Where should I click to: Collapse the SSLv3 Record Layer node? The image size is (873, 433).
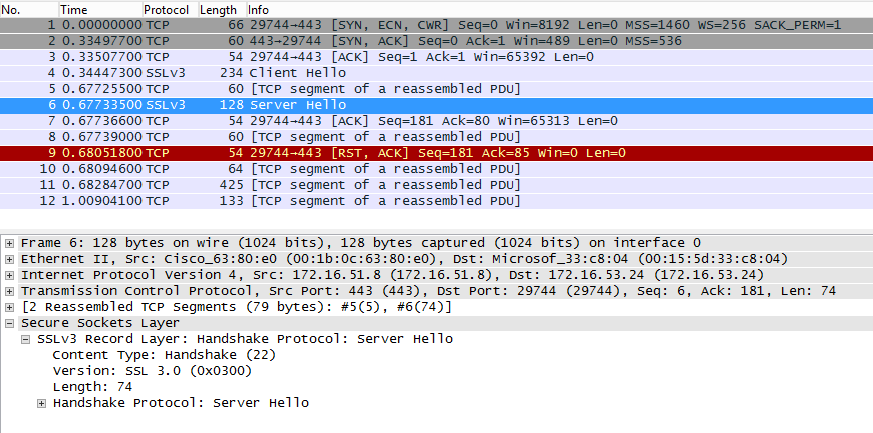click(26, 339)
